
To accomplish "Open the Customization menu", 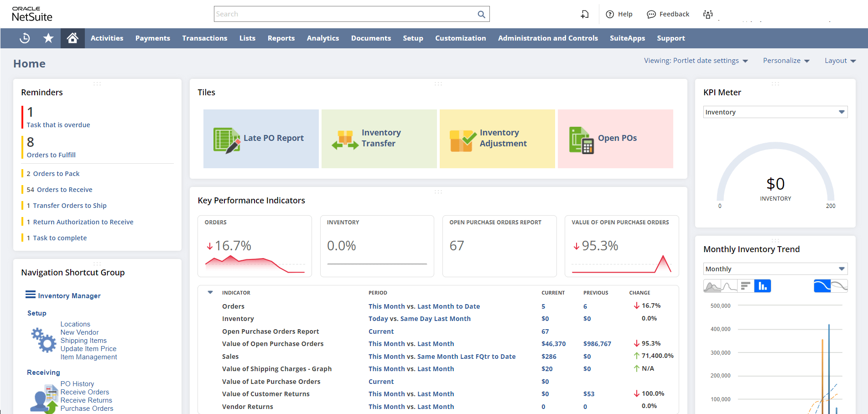I will tap(461, 38).
